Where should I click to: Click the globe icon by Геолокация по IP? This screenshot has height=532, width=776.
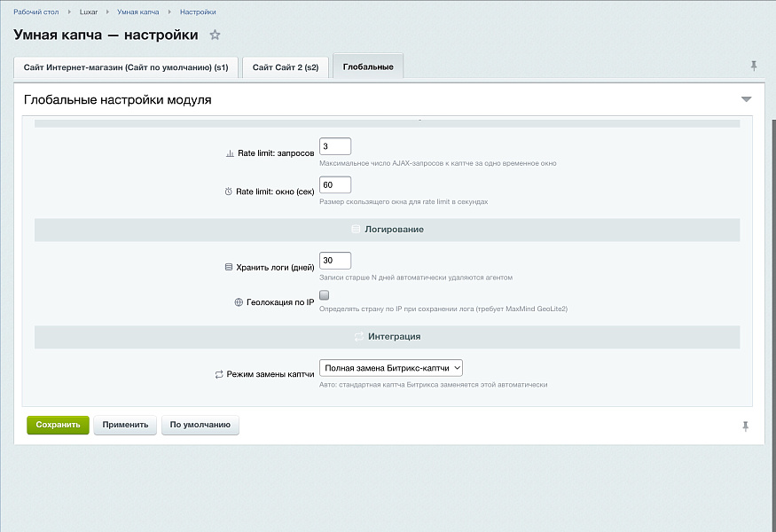point(239,302)
